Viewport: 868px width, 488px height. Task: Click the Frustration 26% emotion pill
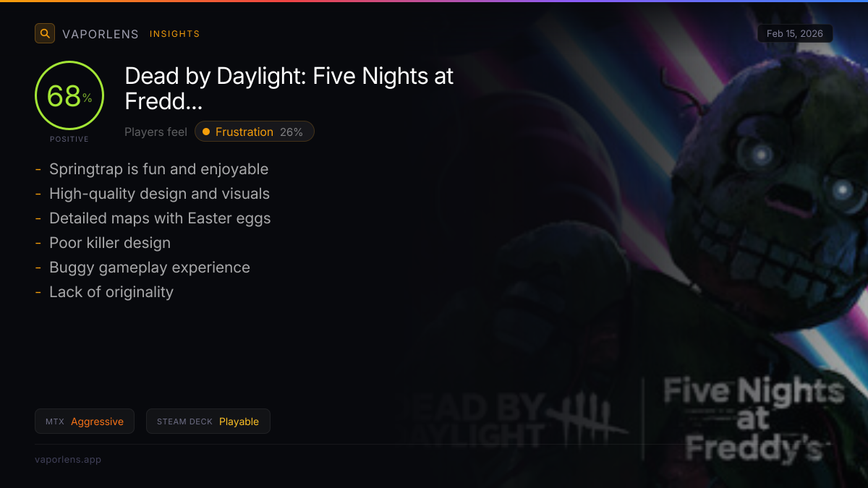(255, 132)
